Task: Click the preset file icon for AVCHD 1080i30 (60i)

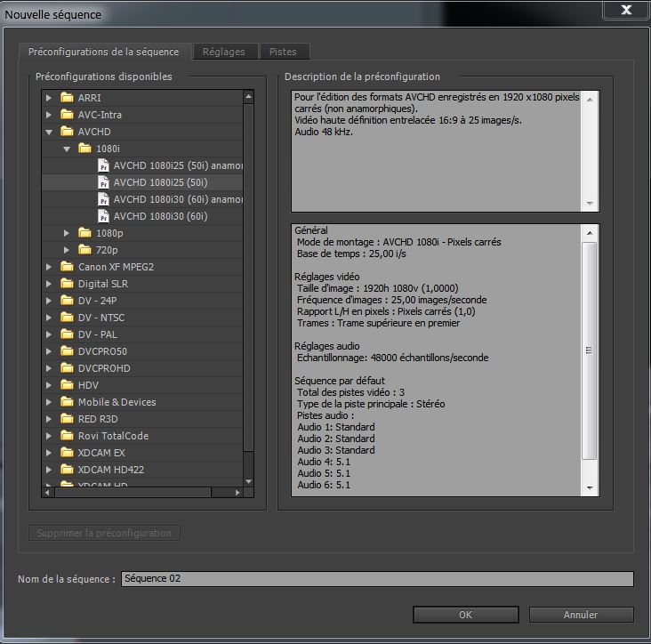Action: coord(103,216)
